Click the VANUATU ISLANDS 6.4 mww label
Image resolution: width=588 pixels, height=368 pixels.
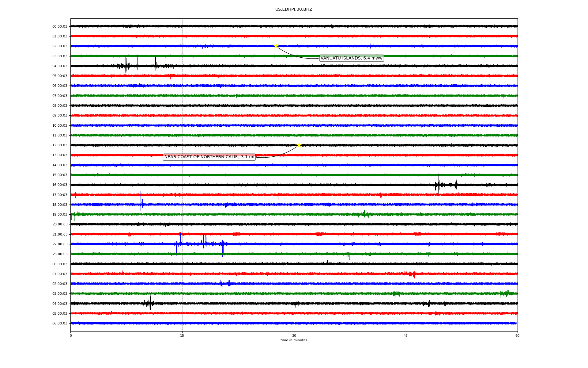pyautogui.click(x=351, y=58)
